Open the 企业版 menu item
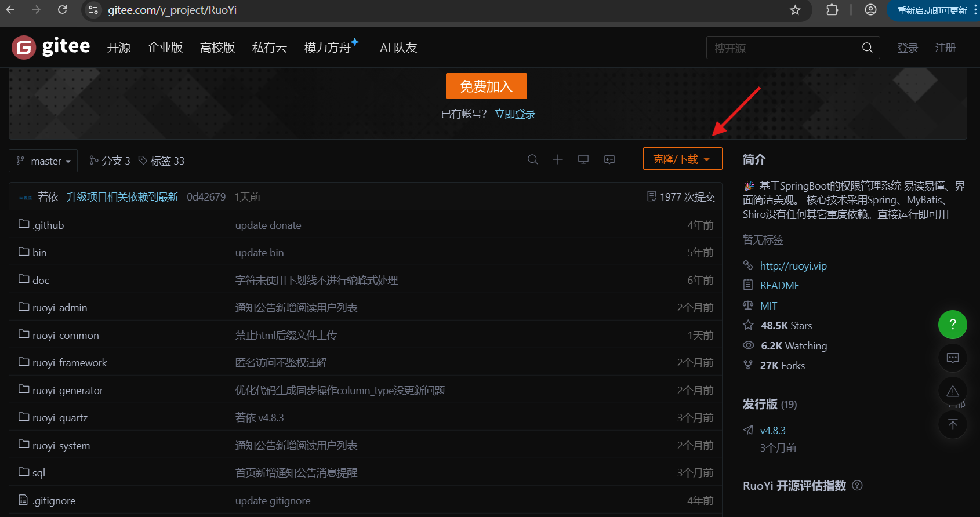Image resolution: width=980 pixels, height=517 pixels. pyautogui.click(x=165, y=48)
